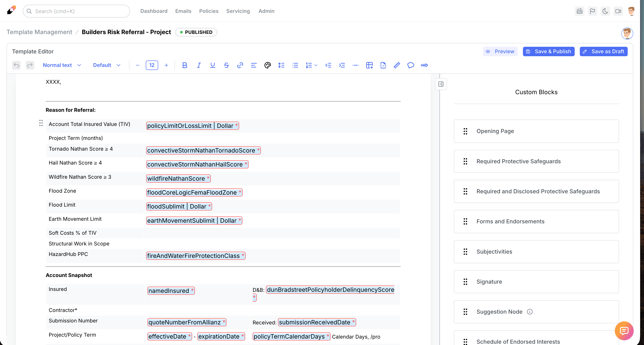The width and height of the screenshot is (644, 345).
Task: Select the Required Protective Safeguards block
Action: (x=536, y=161)
